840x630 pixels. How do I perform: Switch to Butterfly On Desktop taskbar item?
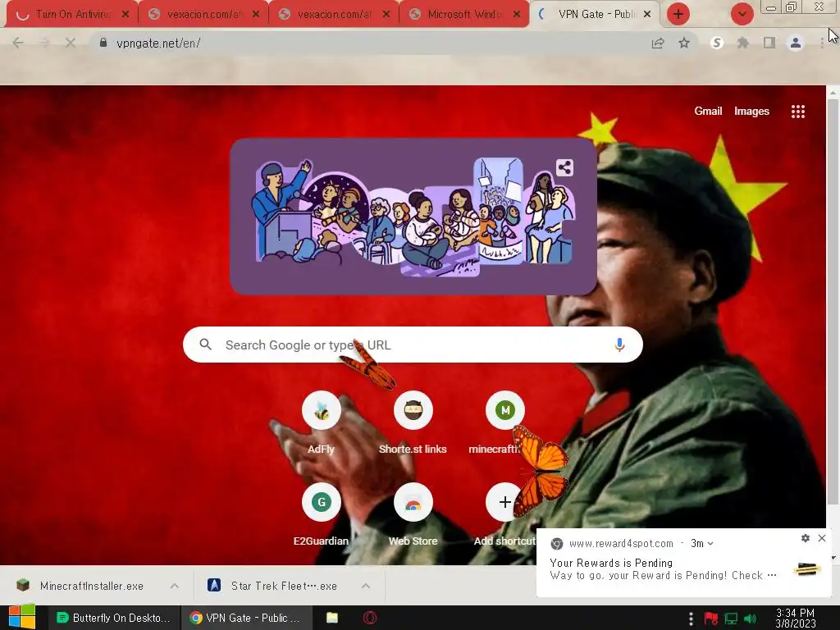113,618
